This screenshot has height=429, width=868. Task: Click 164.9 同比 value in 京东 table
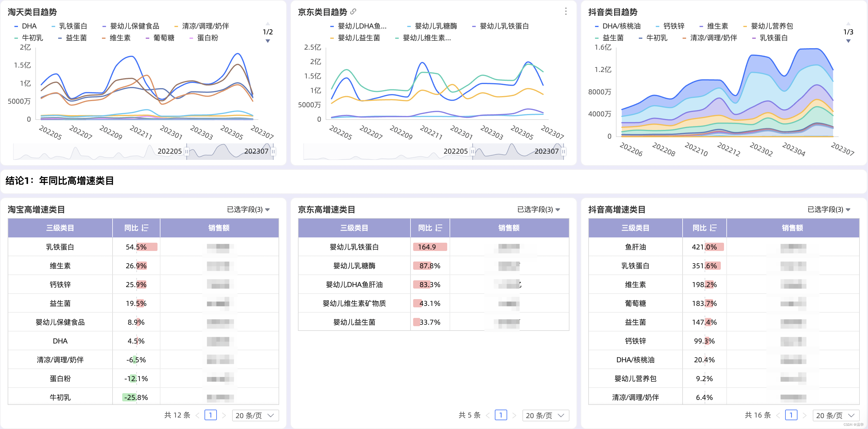point(427,247)
